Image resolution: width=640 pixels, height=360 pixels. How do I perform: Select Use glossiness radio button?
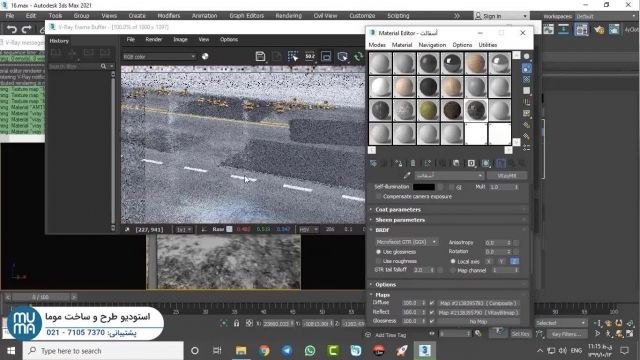378,252
